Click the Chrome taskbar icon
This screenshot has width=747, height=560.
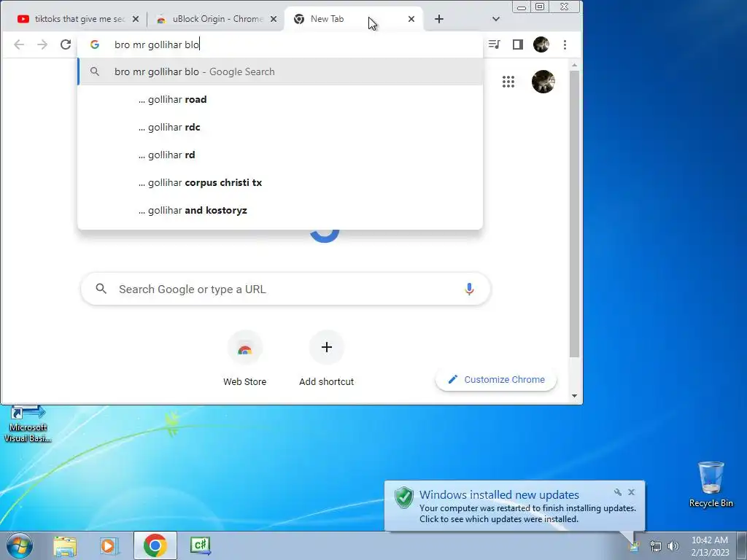[155, 545]
